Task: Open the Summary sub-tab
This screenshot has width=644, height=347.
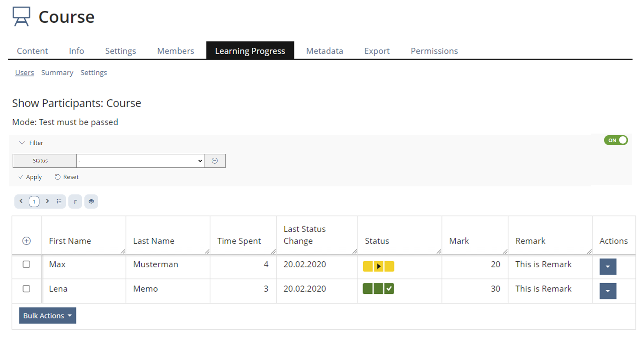Action: tap(57, 73)
